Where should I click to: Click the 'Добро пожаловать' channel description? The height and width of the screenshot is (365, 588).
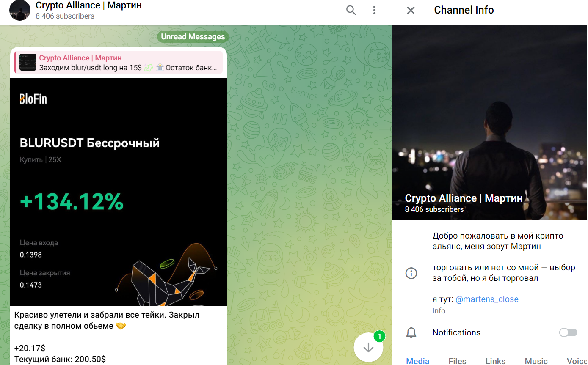pyautogui.click(x=498, y=241)
